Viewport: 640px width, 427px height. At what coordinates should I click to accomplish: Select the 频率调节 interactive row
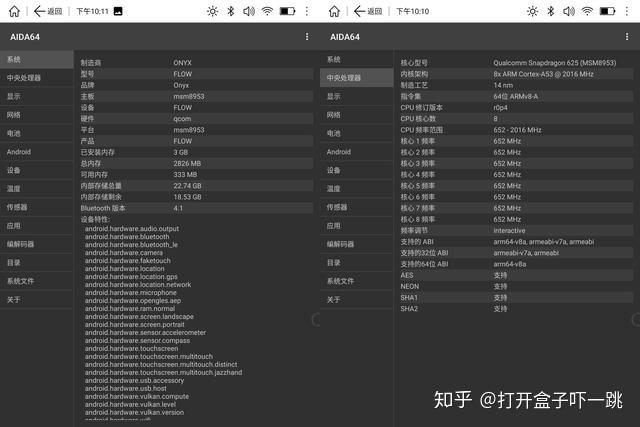point(516,231)
